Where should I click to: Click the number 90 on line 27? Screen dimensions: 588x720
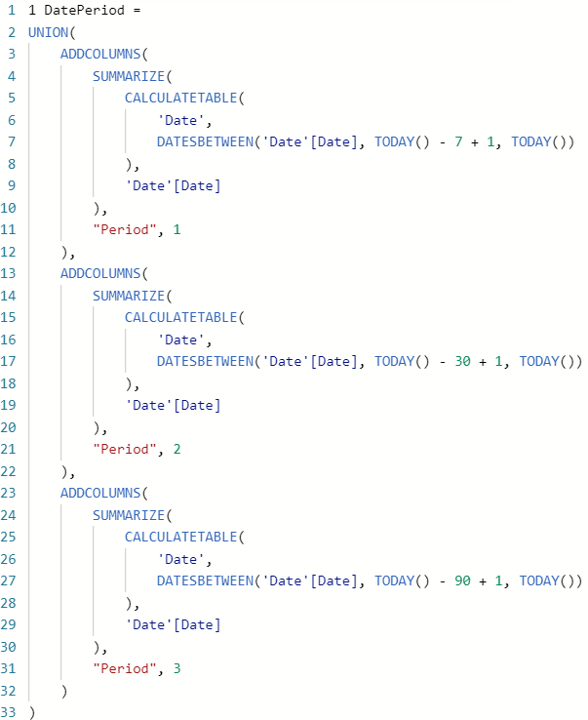tap(462, 580)
